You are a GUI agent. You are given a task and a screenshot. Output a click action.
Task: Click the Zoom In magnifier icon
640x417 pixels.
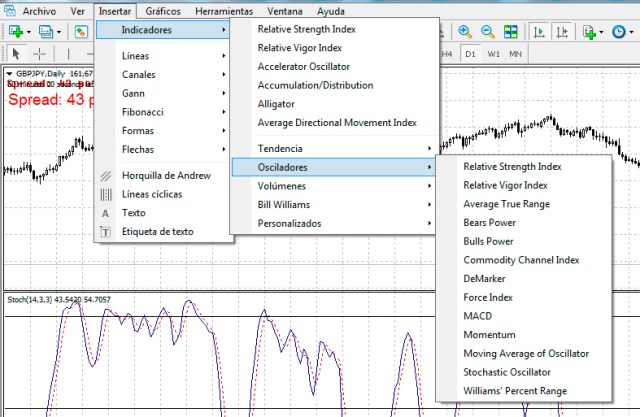tap(465, 32)
